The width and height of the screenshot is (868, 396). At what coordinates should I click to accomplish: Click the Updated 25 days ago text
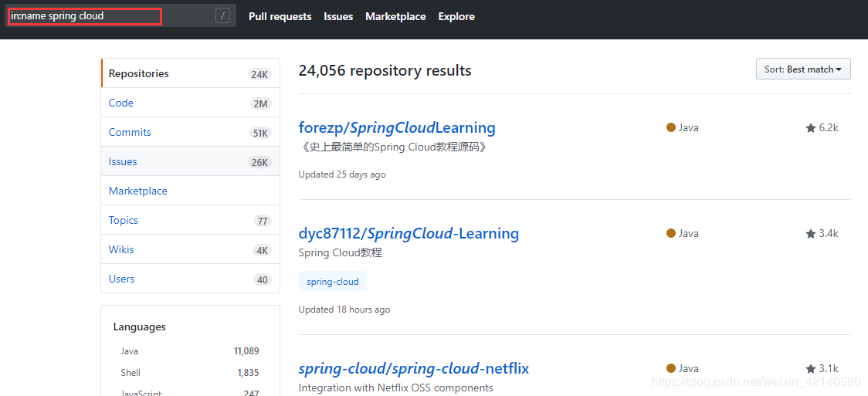coord(342,174)
